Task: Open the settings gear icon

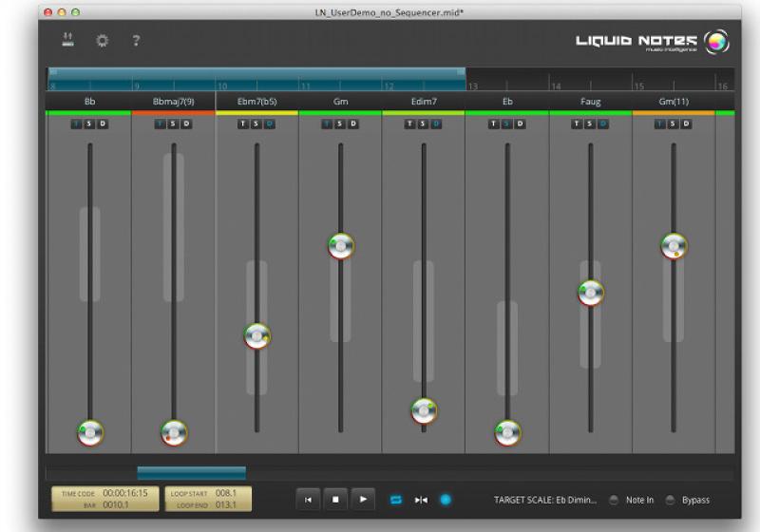Action: point(101,40)
